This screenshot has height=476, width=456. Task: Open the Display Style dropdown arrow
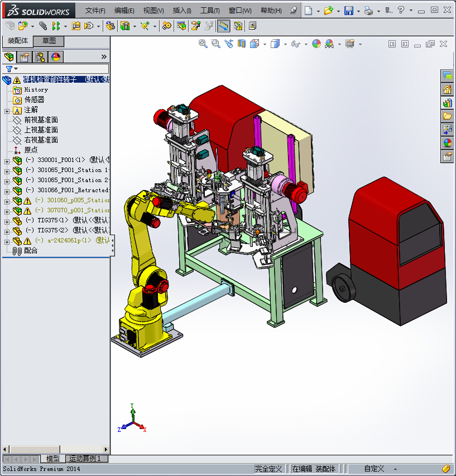pos(285,44)
